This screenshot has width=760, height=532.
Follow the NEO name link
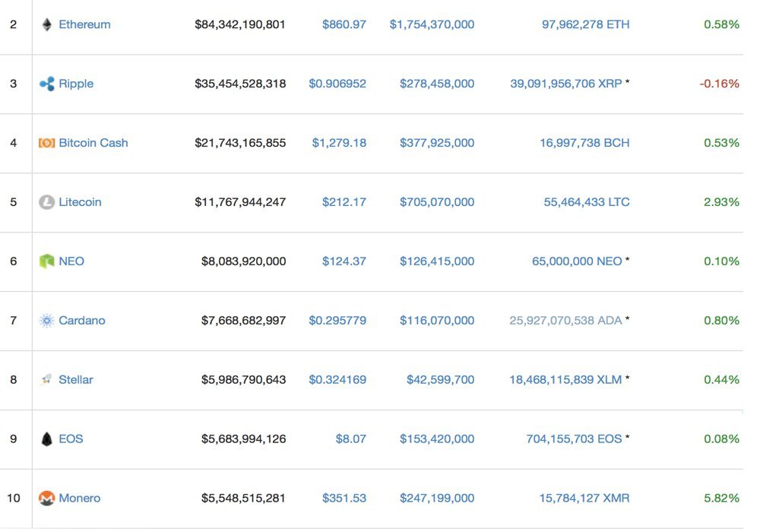[x=71, y=261]
